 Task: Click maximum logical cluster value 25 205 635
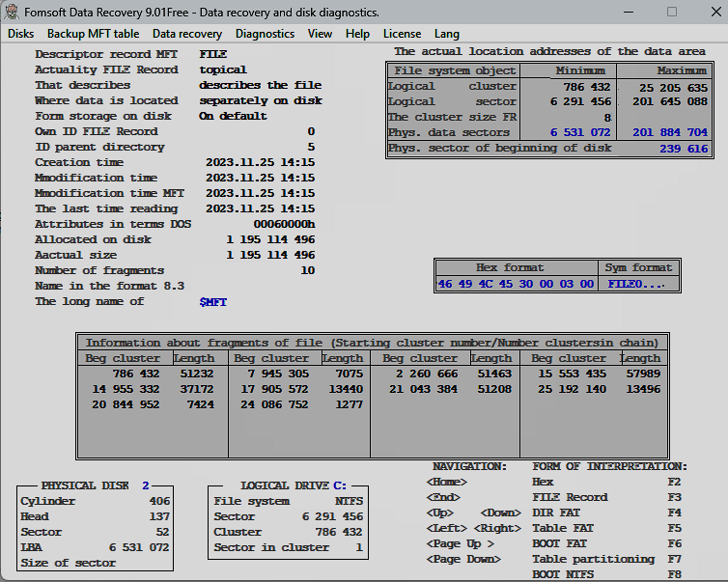673,87
